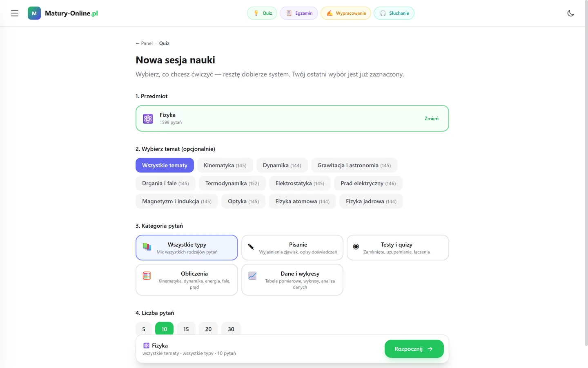Click the Quiz breadcrumb text
The height and width of the screenshot is (368, 588).
click(x=164, y=43)
